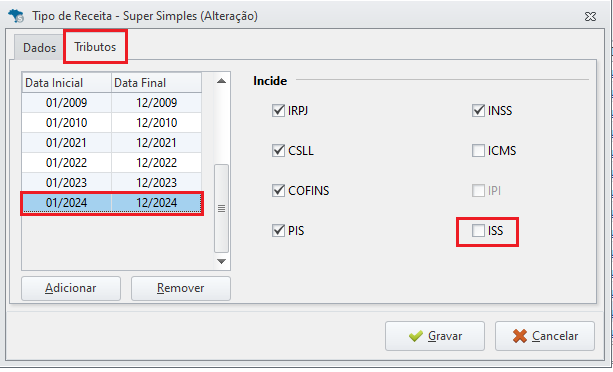This screenshot has width=613, height=372.
Task: Click the orange X icon on Cancelar
Action: (x=520, y=336)
